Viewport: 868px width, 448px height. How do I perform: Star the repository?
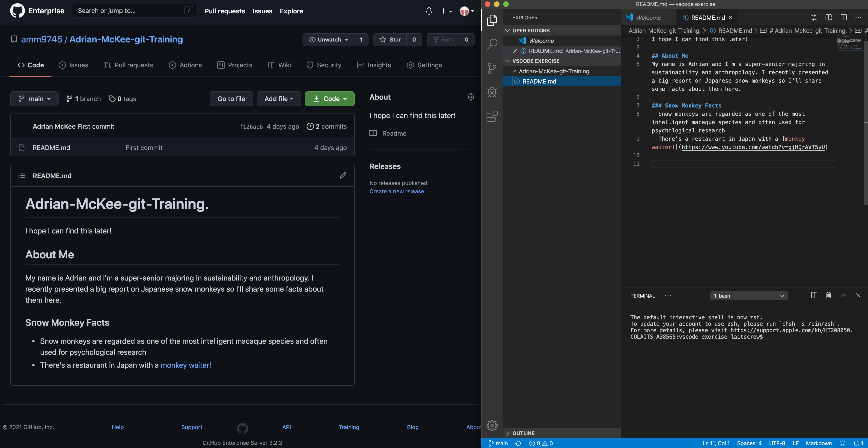(x=390, y=39)
